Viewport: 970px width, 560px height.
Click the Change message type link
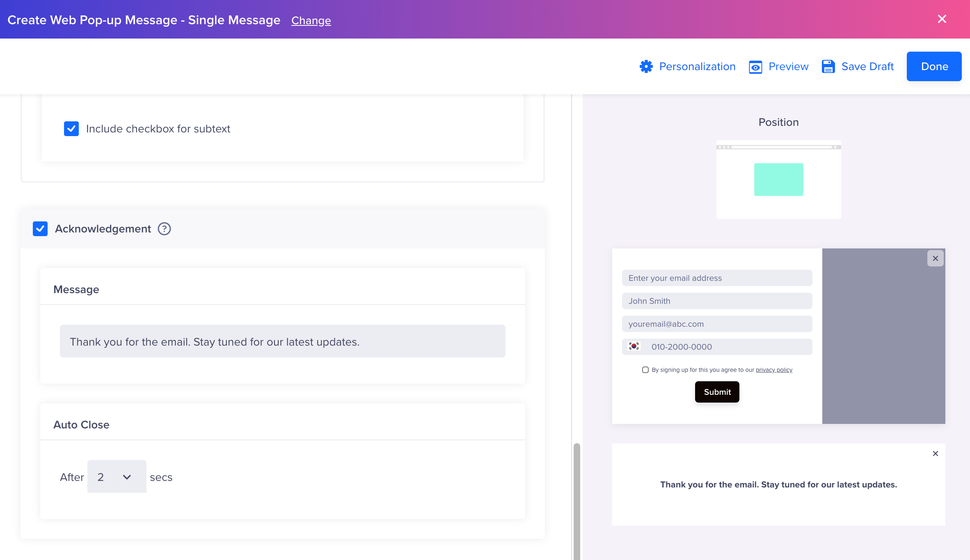pyautogui.click(x=311, y=20)
